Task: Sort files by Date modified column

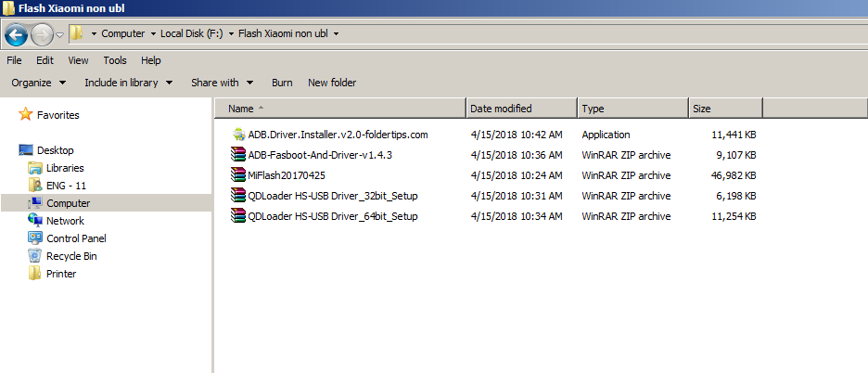Action: [x=522, y=109]
